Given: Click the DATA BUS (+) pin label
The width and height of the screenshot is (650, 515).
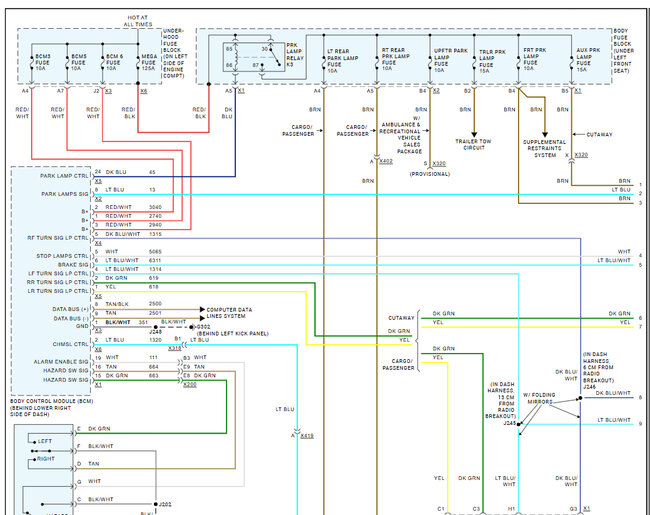Looking at the screenshot, I should click(70, 309).
